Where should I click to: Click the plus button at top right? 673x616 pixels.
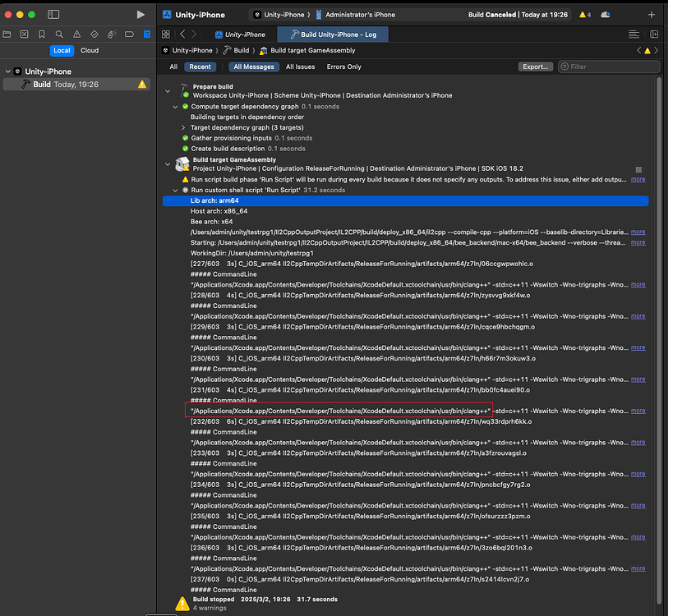(x=652, y=15)
